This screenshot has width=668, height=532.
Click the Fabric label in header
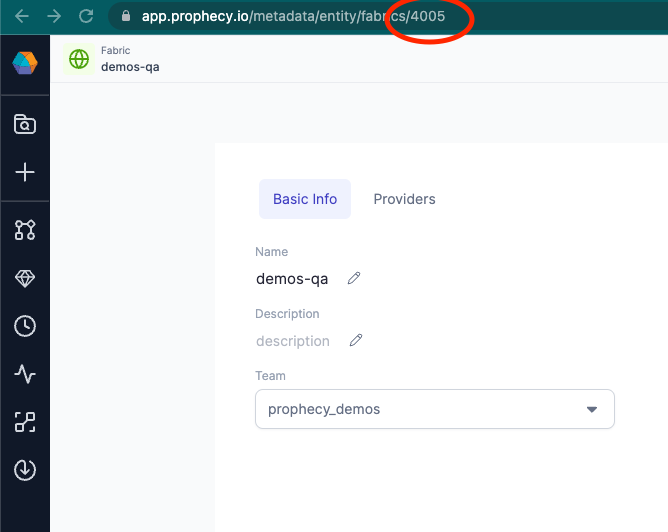pos(115,50)
